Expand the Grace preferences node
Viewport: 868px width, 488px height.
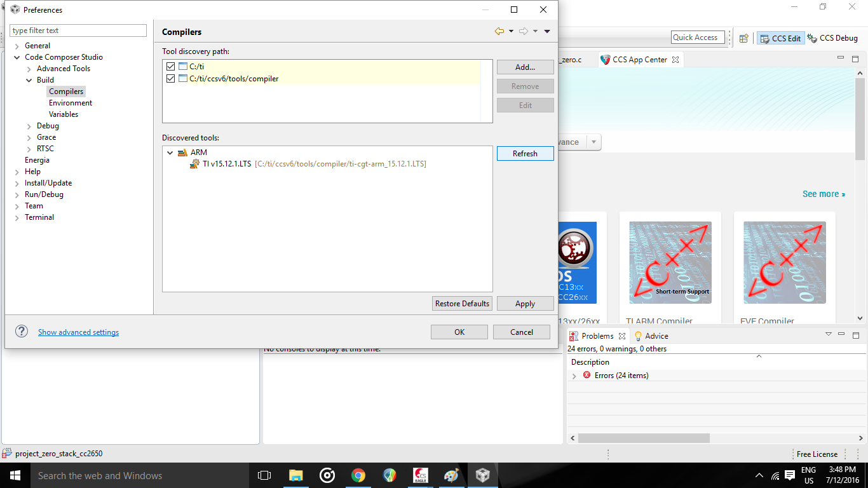tap(29, 137)
